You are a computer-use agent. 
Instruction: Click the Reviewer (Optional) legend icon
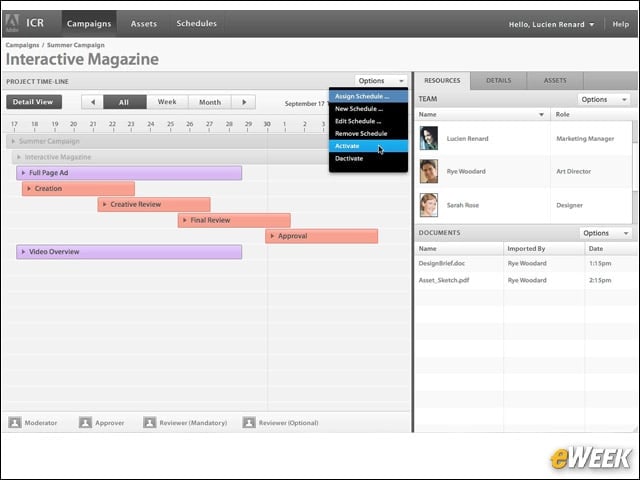[249, 422]
